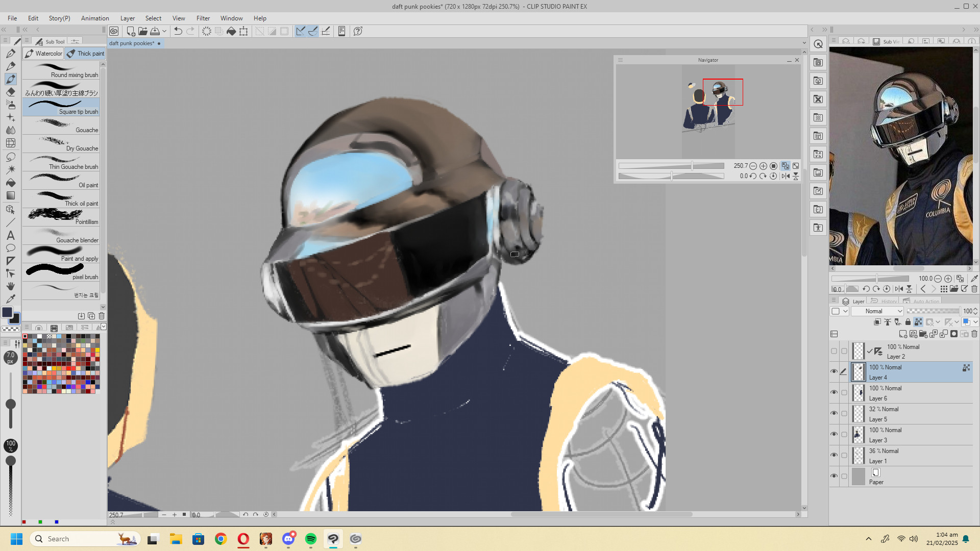980x551 pixels.
Task: Open the color set palette dropdown arrow
Action: pyautogui.click(x=104, y=327)
